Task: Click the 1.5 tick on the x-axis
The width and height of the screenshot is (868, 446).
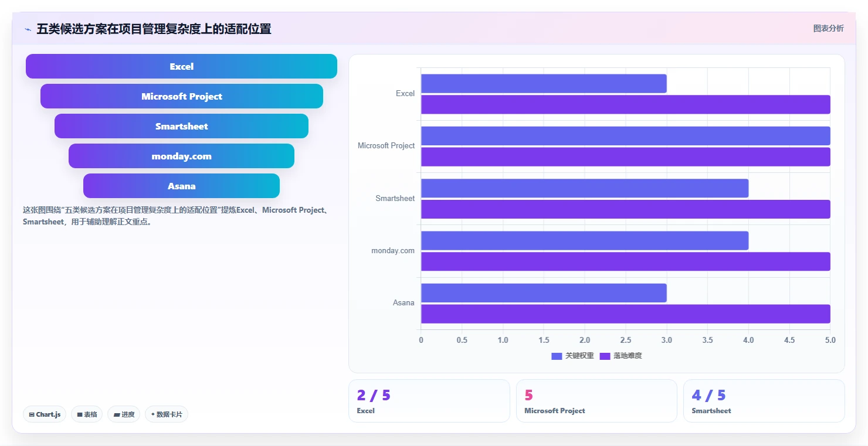Action: pyautogui.click(x=544, y=340)
